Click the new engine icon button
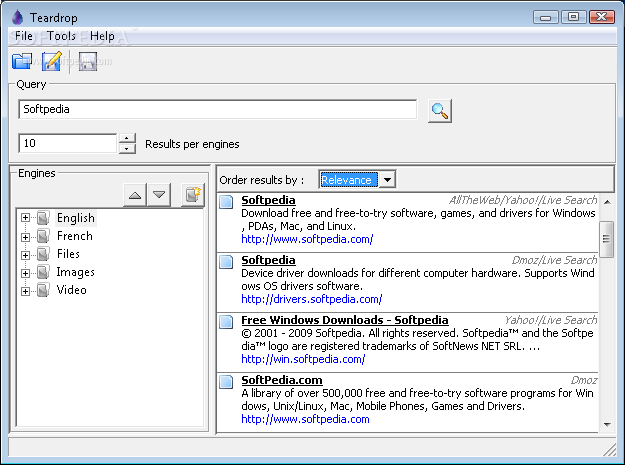Viewport: 625px width, 465px height. tap(193, 195)
